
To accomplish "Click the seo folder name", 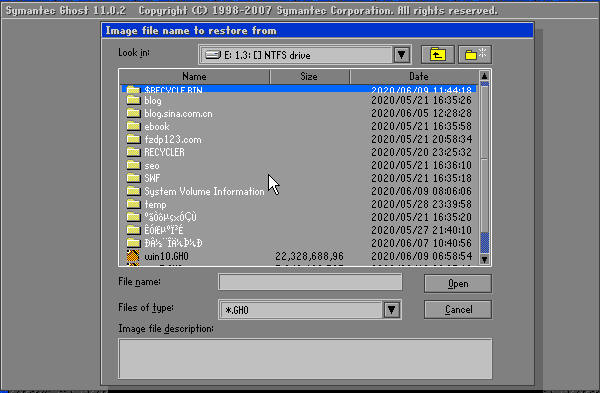I will tap(152, 166).
